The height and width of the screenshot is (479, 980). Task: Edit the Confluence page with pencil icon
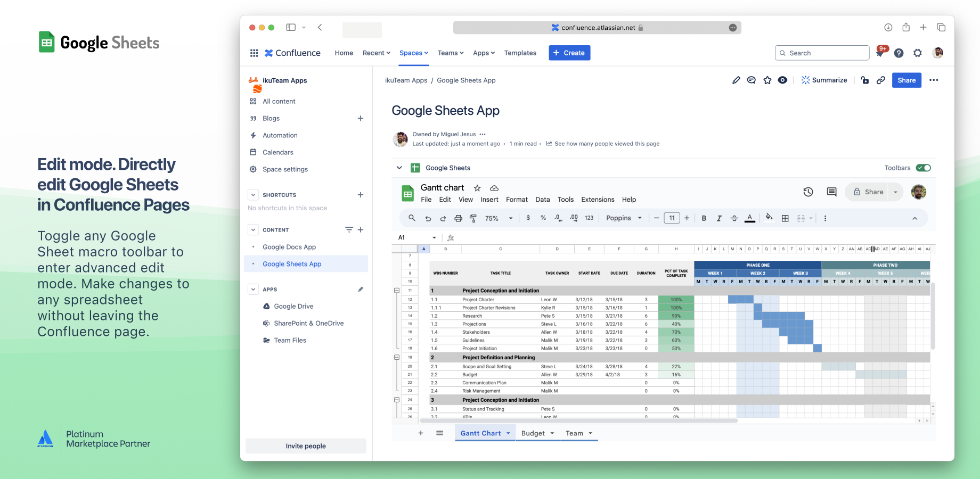pos(736,80)
